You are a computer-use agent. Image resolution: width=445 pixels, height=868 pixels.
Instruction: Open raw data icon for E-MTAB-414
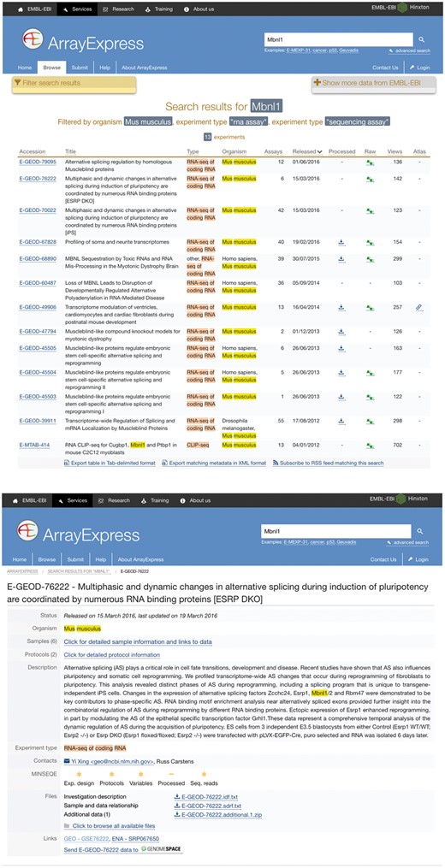coord(370,445)
